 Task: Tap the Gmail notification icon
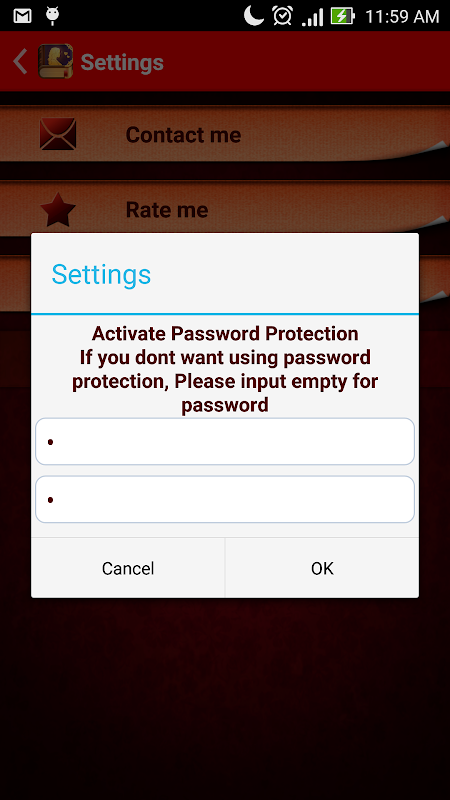[22, 16]
